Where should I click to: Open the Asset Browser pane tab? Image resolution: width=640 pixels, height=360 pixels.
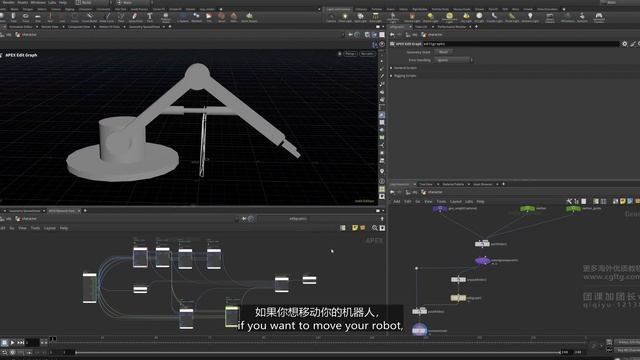(x=483, y=184)
